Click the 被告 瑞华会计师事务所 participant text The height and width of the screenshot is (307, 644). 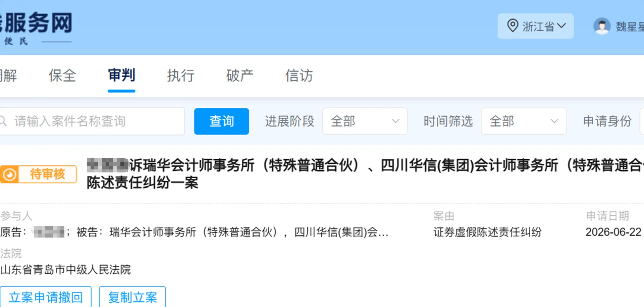[233, 232]
